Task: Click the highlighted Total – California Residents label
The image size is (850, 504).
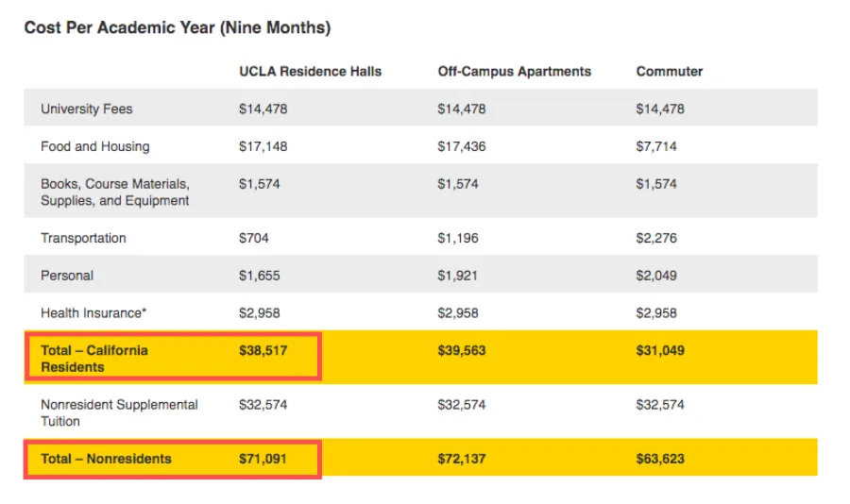Action: [x=93, y=358]
